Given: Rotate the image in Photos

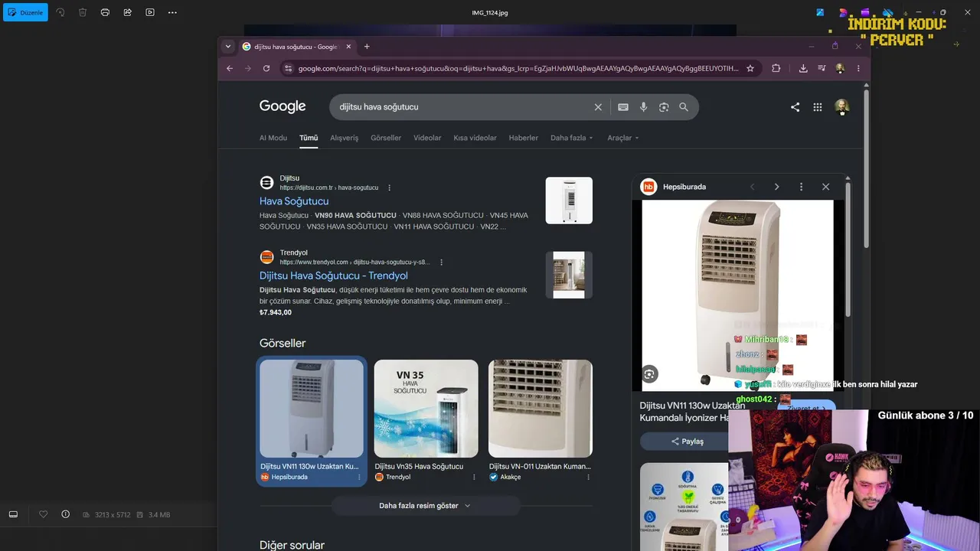Looking at the screenshot, I should (x=60, y=12).
